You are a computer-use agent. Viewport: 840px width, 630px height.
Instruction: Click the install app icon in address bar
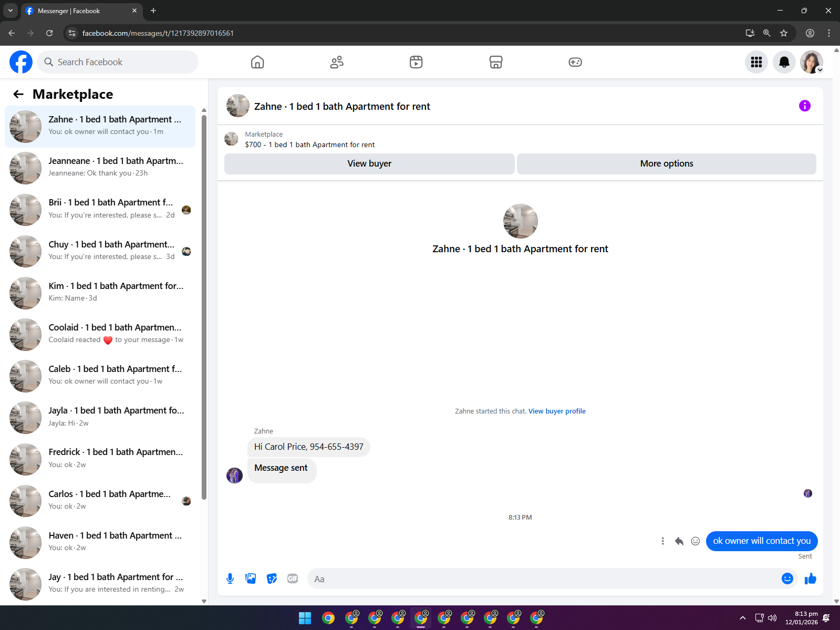[750, 33]
